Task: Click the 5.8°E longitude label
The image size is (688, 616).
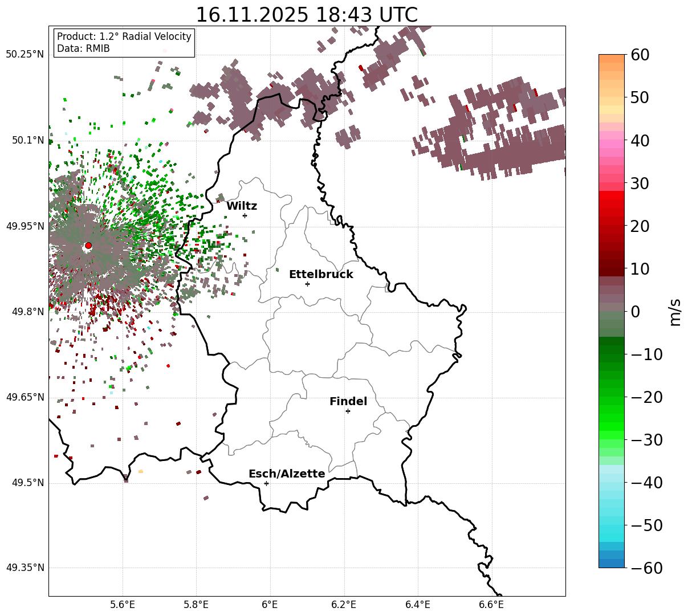Action: click(196, 605)
